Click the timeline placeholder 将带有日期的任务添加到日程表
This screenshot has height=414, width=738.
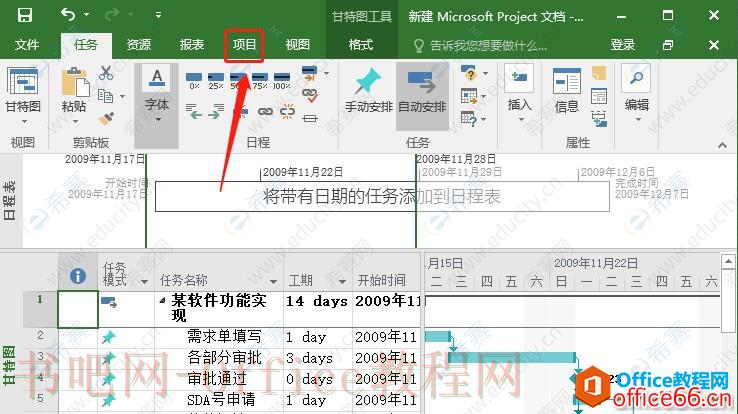pyautogui.click(x=382, y=197)
